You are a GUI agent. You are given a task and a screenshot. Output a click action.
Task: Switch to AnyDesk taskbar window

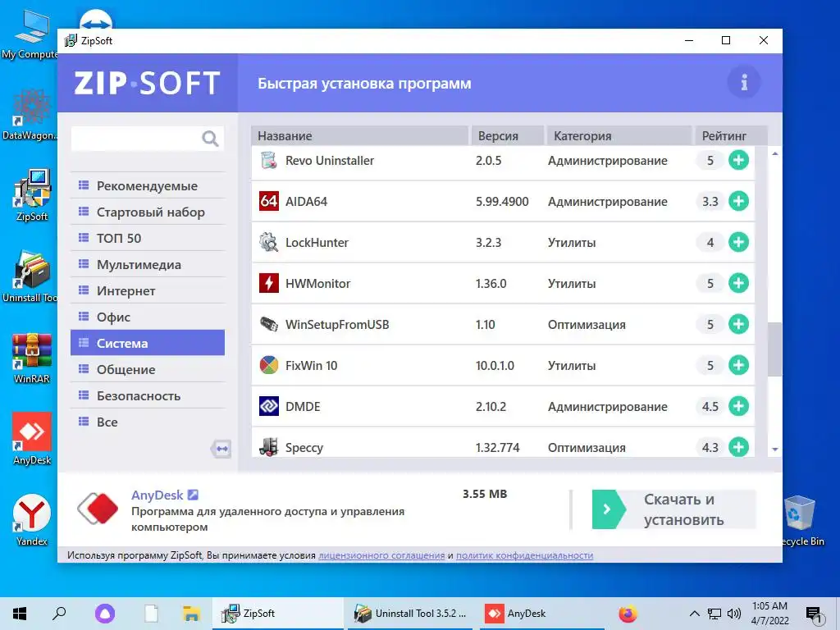[541, 614]
